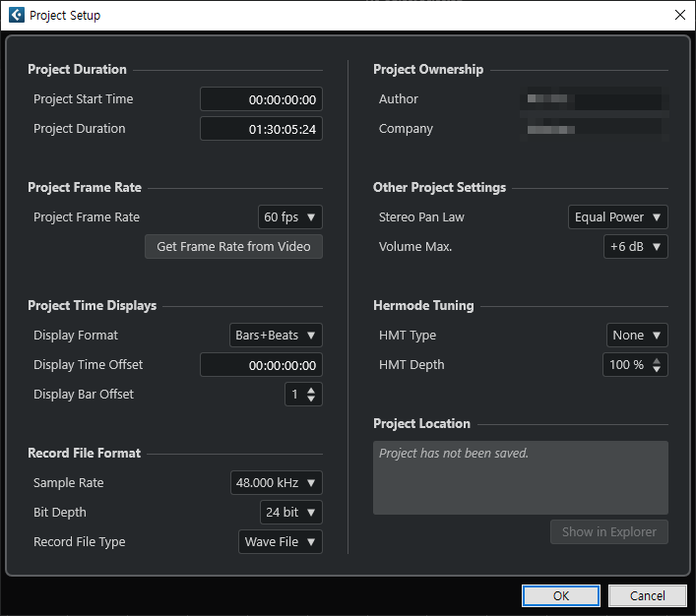
Task: Open the Volume Max. dropdown
Action: [x=636, y=246]
